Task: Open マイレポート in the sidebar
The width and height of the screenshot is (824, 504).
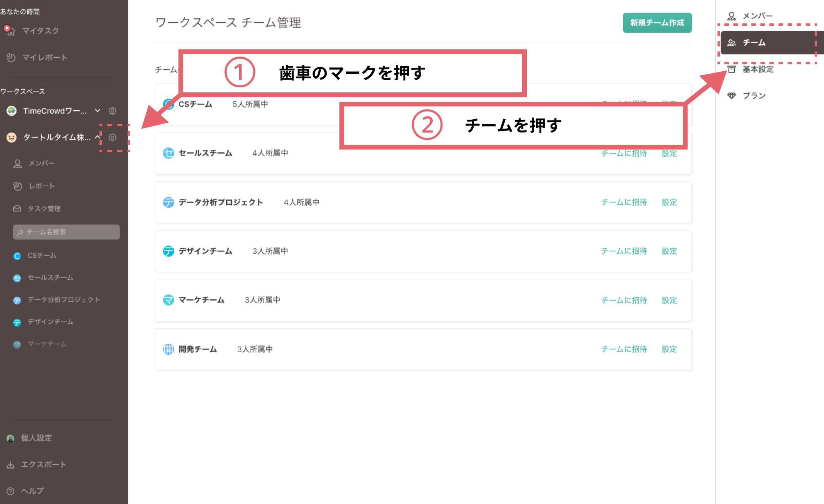Action: click(x=44, y=58)
